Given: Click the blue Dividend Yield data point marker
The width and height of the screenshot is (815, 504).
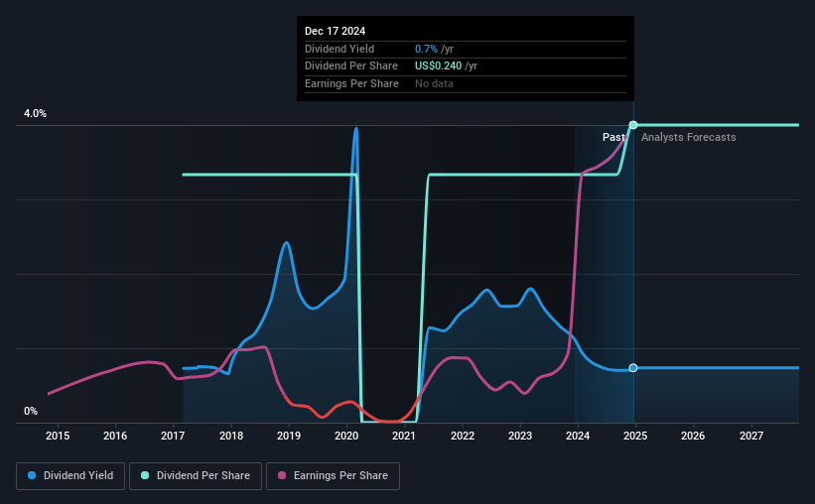Looking at the screenshot, I should [633, 368].
